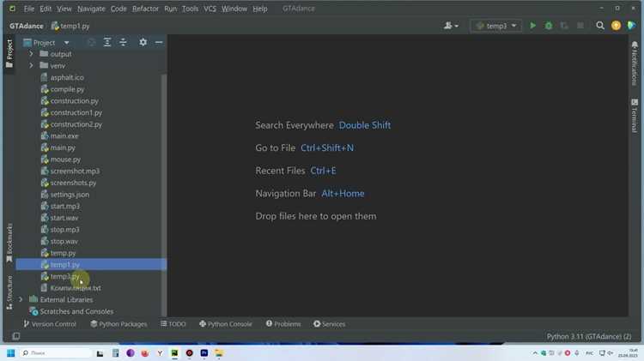Expand the venv folder

[x=31, y=65]
